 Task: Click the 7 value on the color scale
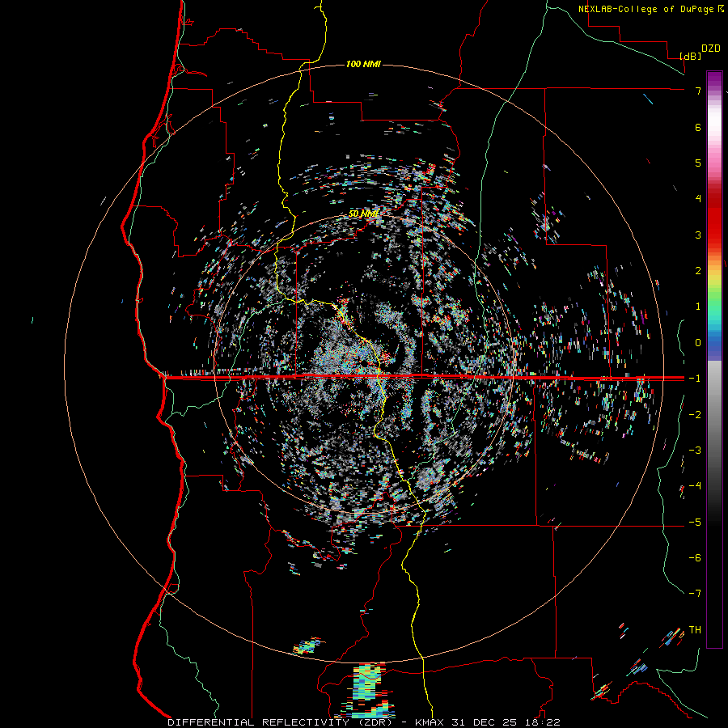(698, 91)
